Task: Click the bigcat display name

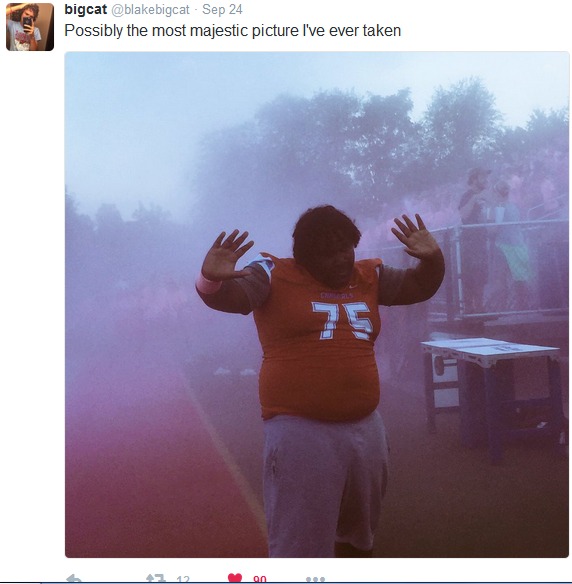Action: 86,9
